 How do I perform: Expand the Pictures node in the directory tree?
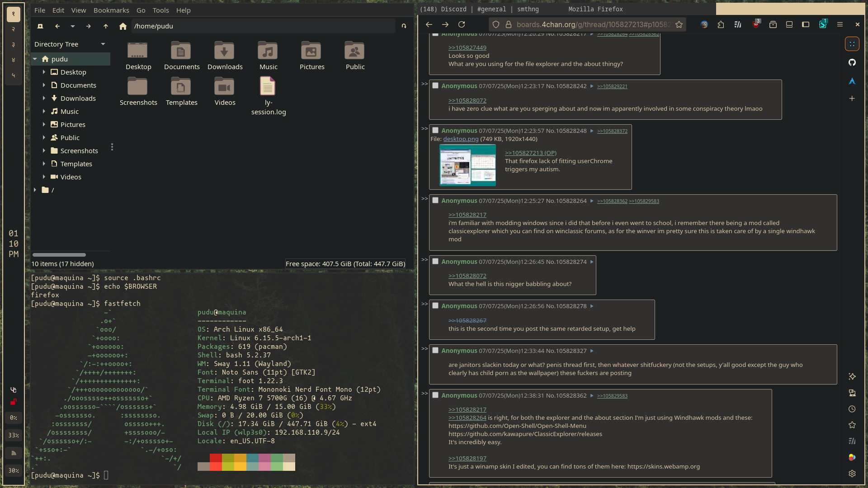point(44,125)
